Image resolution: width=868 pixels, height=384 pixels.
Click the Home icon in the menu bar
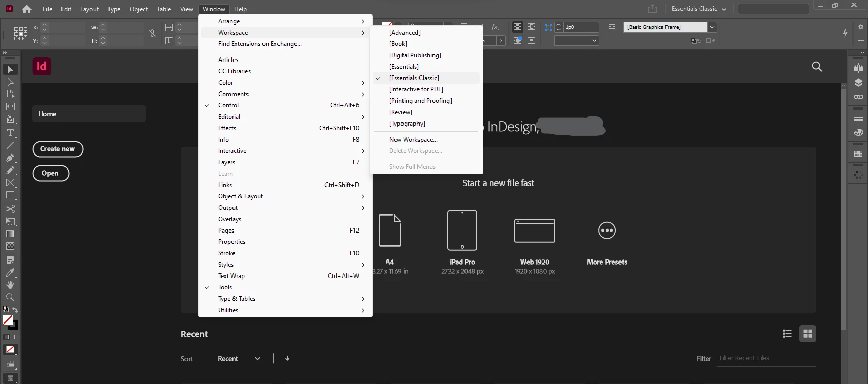coord(27,9)
